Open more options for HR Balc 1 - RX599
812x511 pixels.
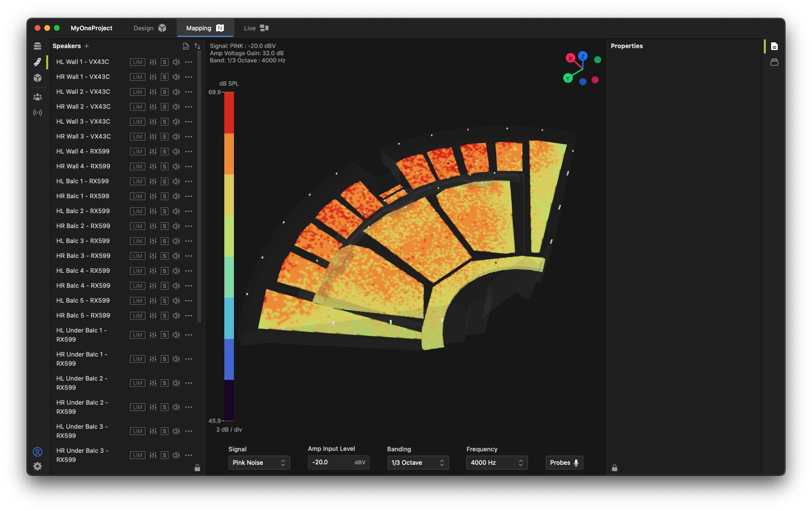pos(189,196)
